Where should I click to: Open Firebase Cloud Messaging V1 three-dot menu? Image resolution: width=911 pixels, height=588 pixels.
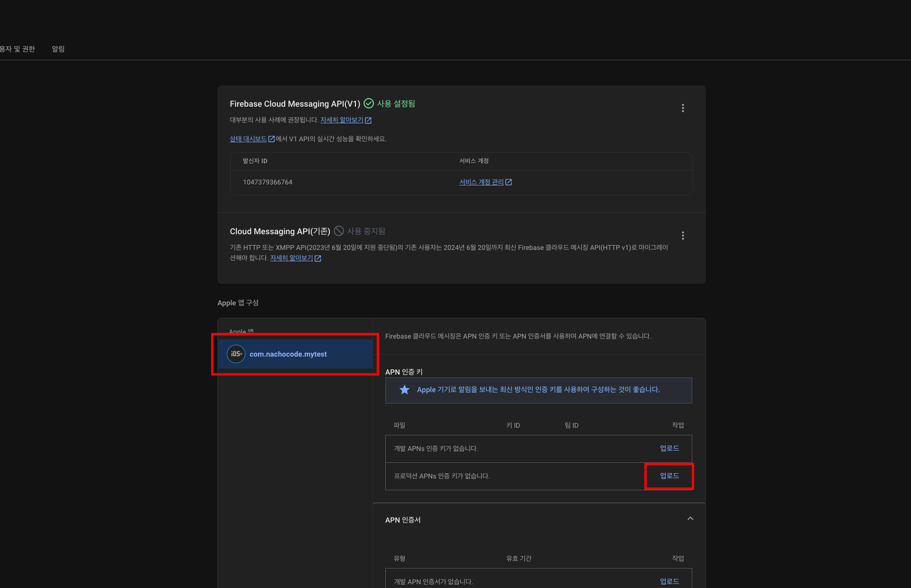point(683,108)
